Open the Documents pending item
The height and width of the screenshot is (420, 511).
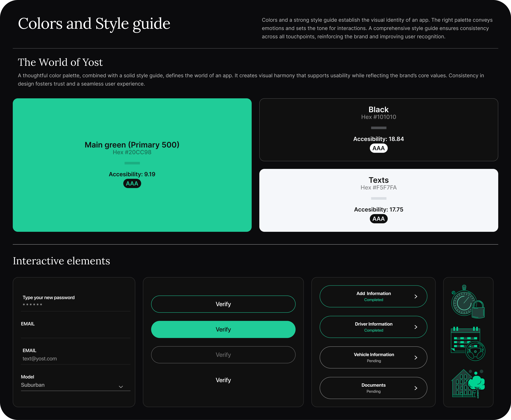click(x=373, y=388)
